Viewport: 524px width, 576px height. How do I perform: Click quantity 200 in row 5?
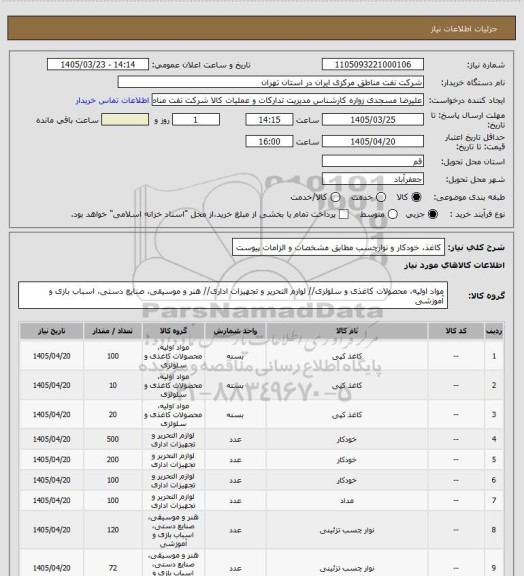click(x=112, y=460)
